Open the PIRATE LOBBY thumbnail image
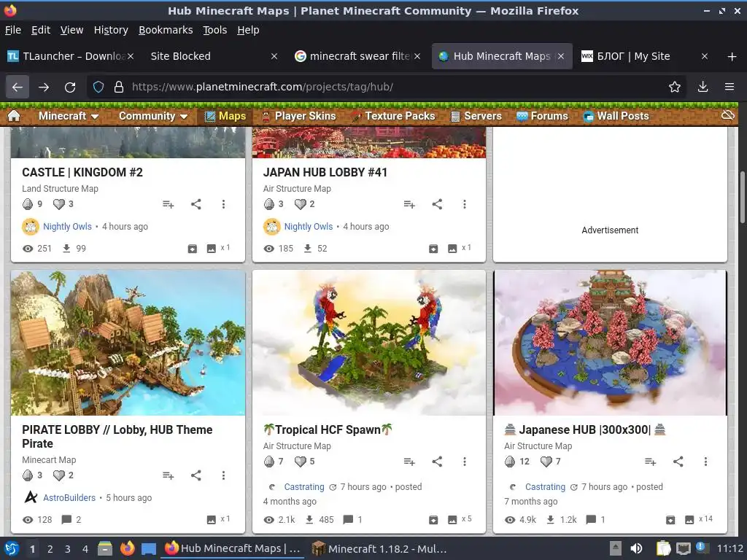The width and height of the screenshot is (747, 560). point(128,343)
